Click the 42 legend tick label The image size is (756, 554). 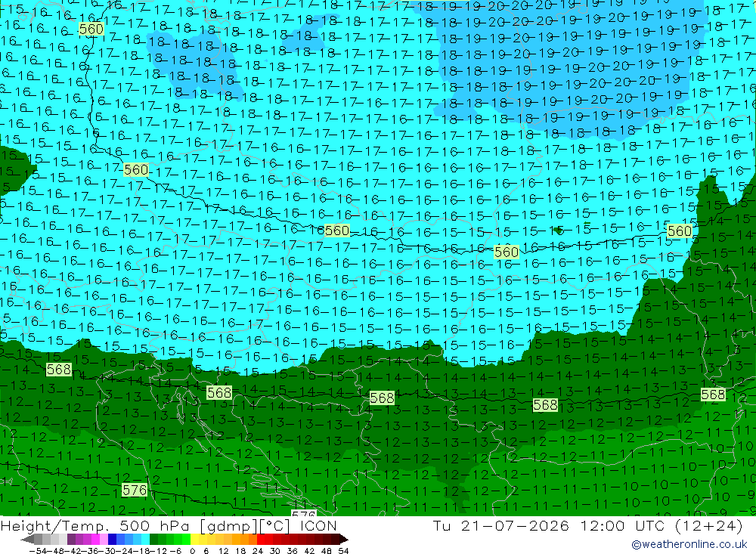coord(309,551)
